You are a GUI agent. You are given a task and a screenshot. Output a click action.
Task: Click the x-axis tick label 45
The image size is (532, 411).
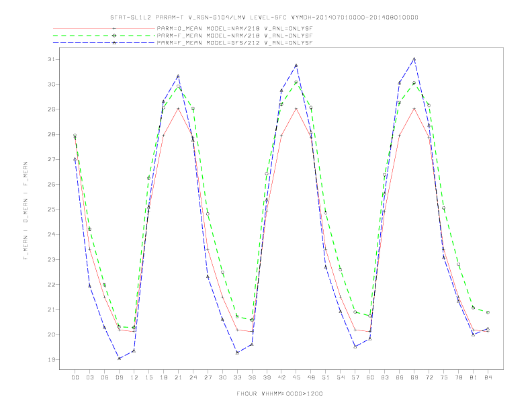pyautogui.click(x=296, y=377)
